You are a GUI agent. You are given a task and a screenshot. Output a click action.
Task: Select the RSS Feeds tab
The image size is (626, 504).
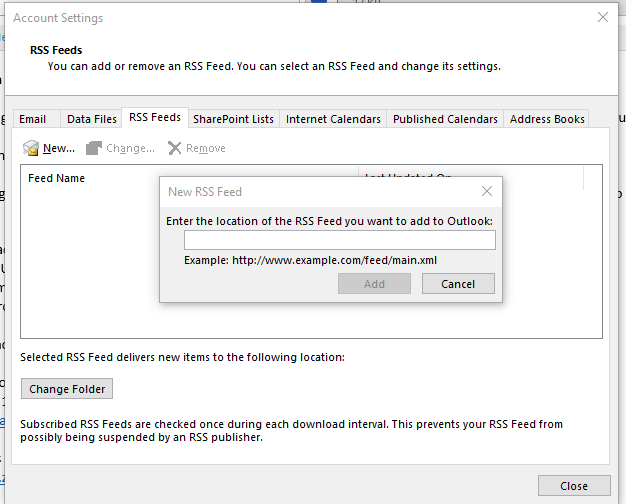155,118
